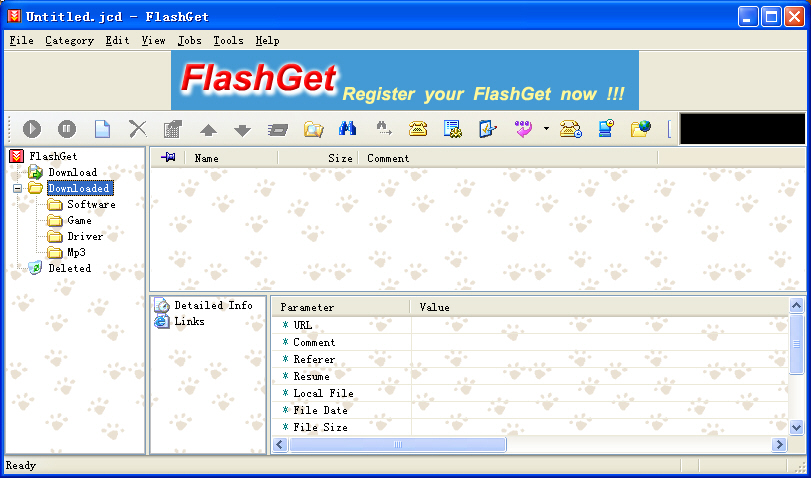Image resolution: width=811 pixels, height=478 pixels.
Task: Click the document with checkmark pen icon
Action: tap(488, 128)
